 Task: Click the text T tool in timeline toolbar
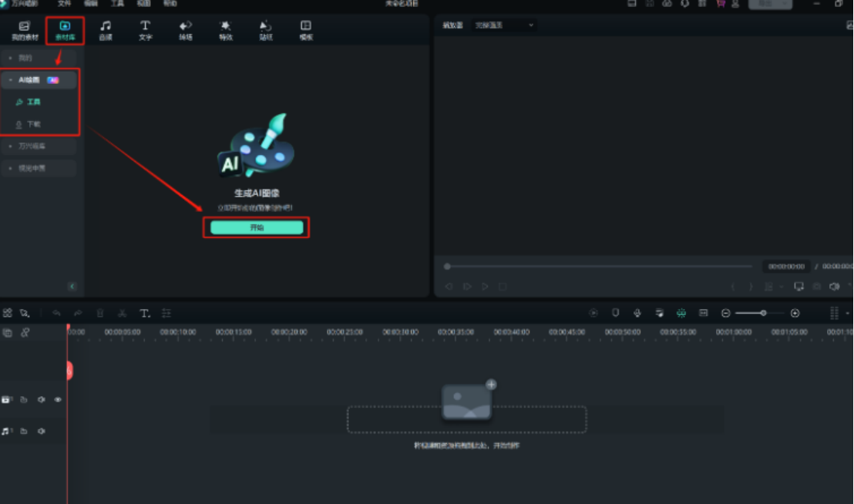(x=144, y=313)
